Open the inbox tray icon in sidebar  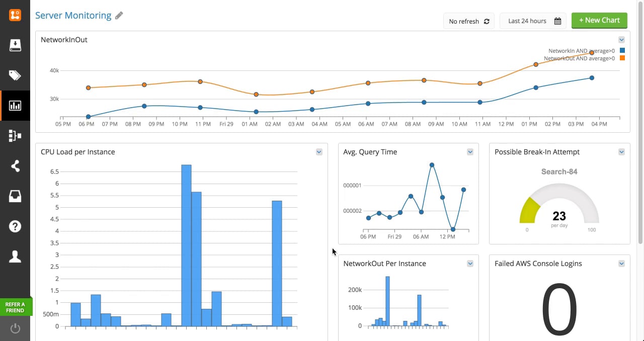[15, 196]
